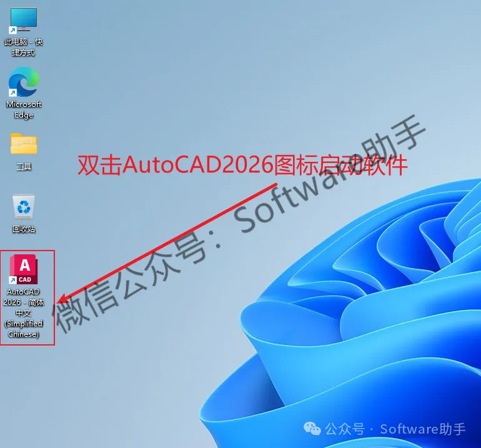Open the Microsoft Edge desktop icon

coord(24,82)
